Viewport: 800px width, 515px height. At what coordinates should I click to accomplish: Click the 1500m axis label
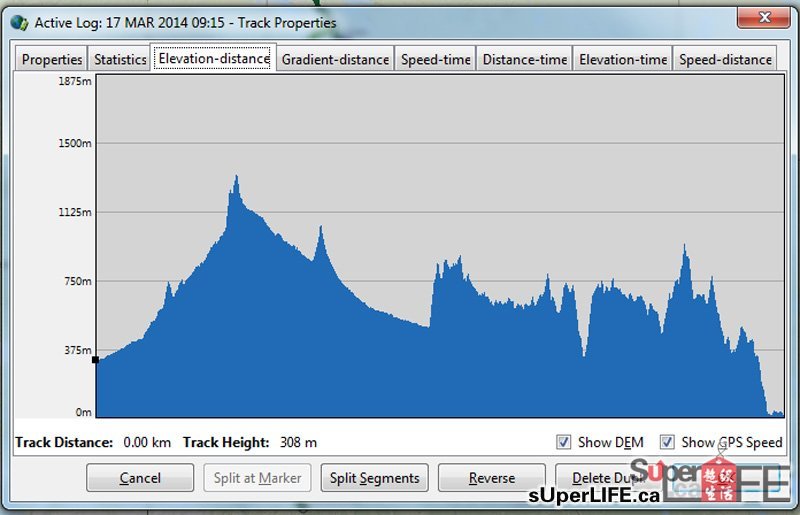point(74,143)
